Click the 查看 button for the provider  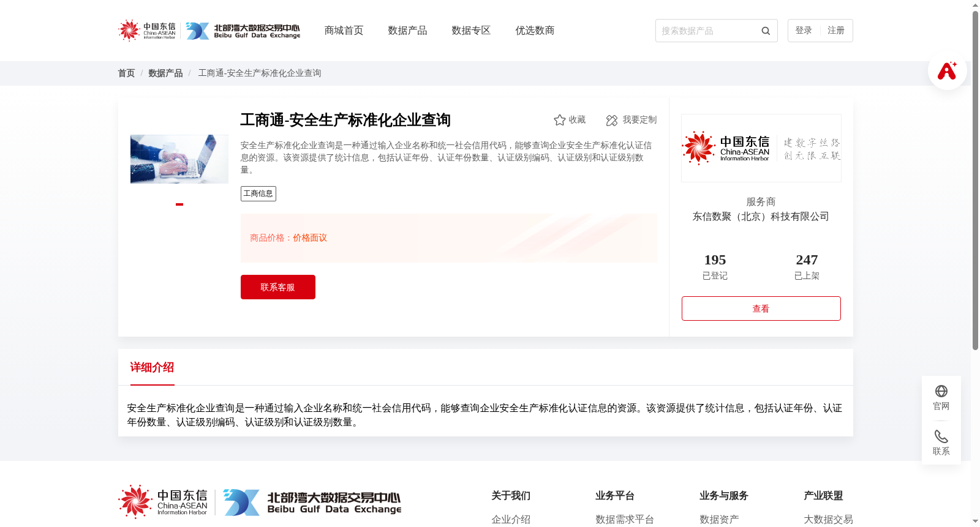point(761,308)
